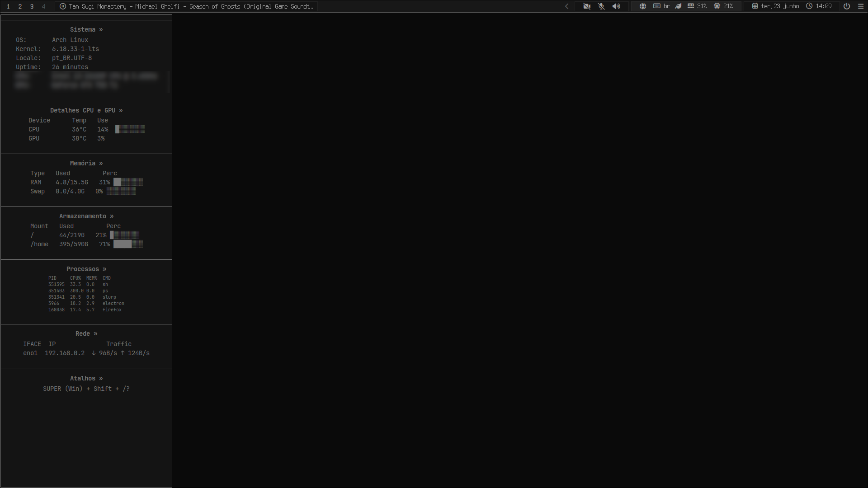Switch to workspace 3

[x=32, y=6]
